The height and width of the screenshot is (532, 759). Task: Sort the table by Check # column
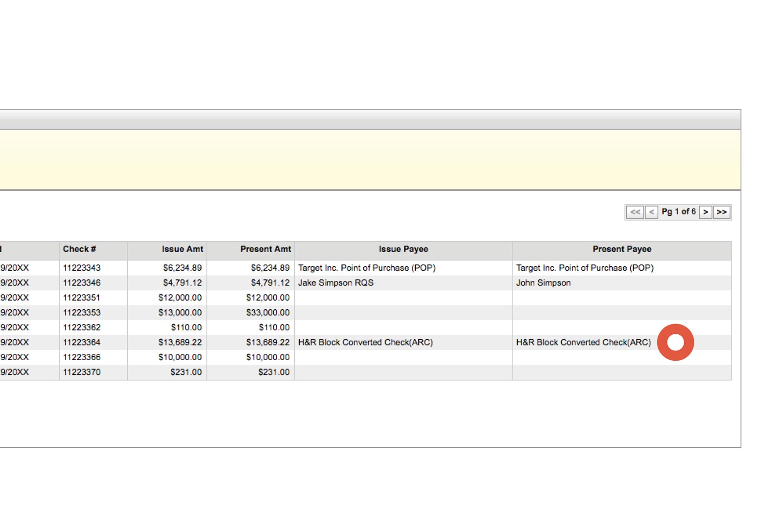pos(79,249)
